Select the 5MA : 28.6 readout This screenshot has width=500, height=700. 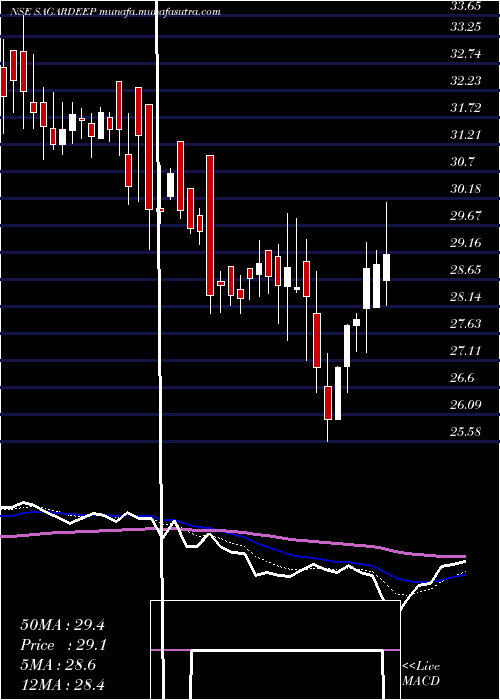point(58,665)
